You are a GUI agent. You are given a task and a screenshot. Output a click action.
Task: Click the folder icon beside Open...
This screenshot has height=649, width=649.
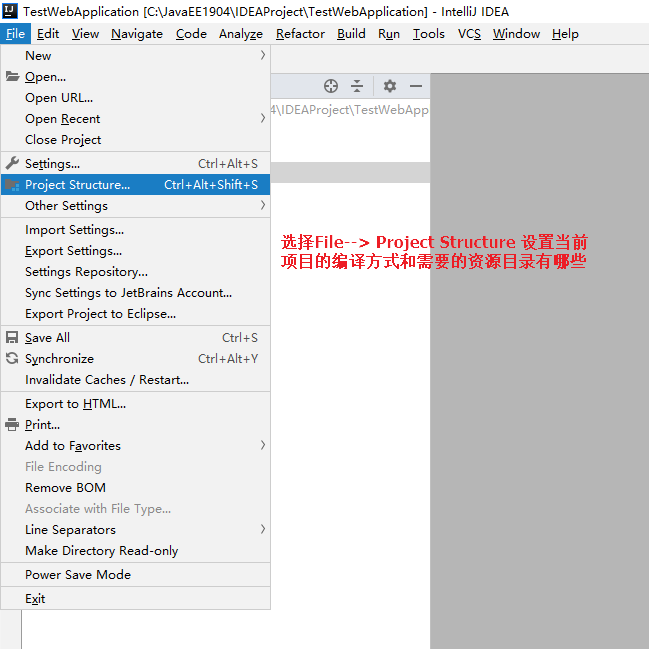[x=12, y=77]
